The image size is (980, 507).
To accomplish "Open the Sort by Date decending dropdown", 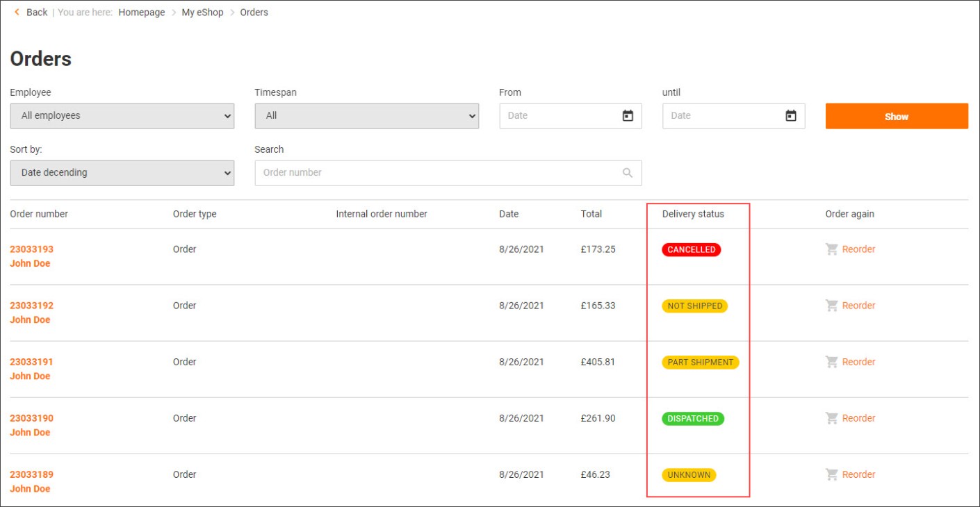I will [x=122, y=173].
